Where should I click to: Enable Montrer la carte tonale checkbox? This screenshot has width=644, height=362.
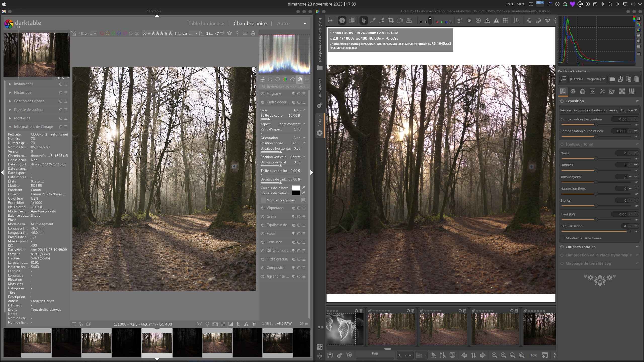coord(562,238)
